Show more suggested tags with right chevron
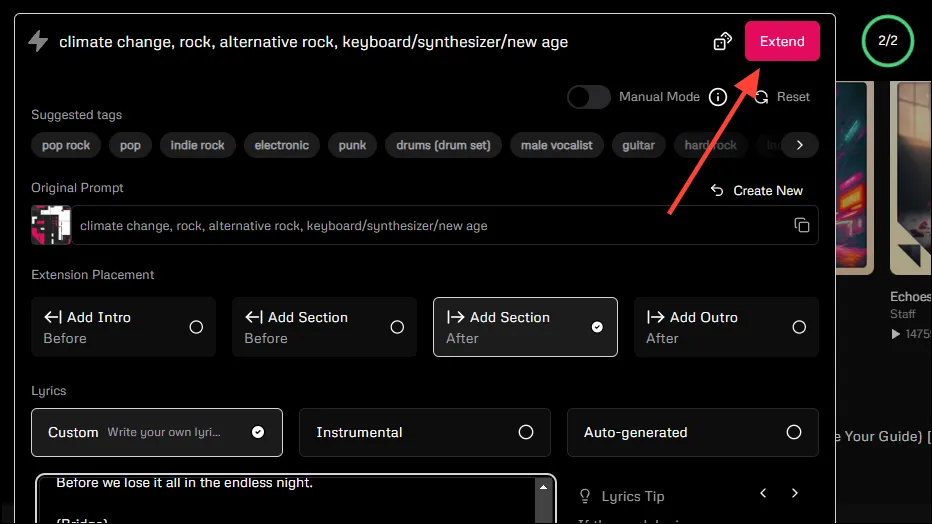Image resolution: width=932 pixels, height=524 pixels. [x=799, y=145]
